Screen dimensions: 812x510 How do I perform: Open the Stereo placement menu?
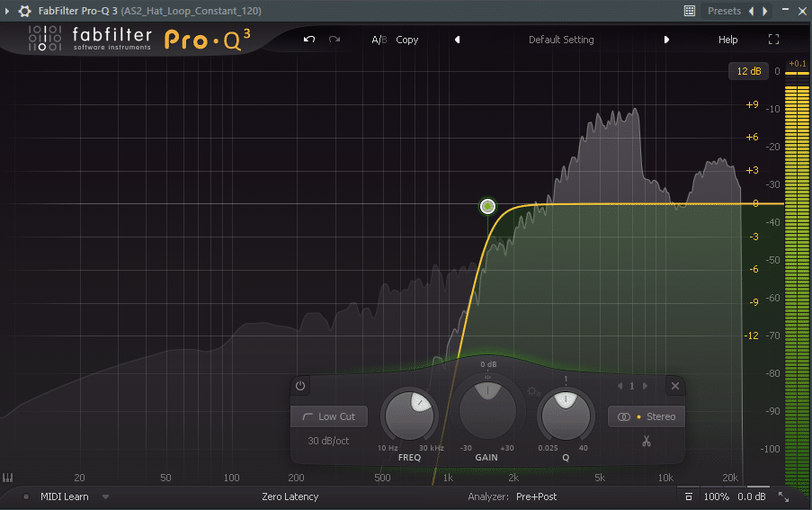point(647,416)
